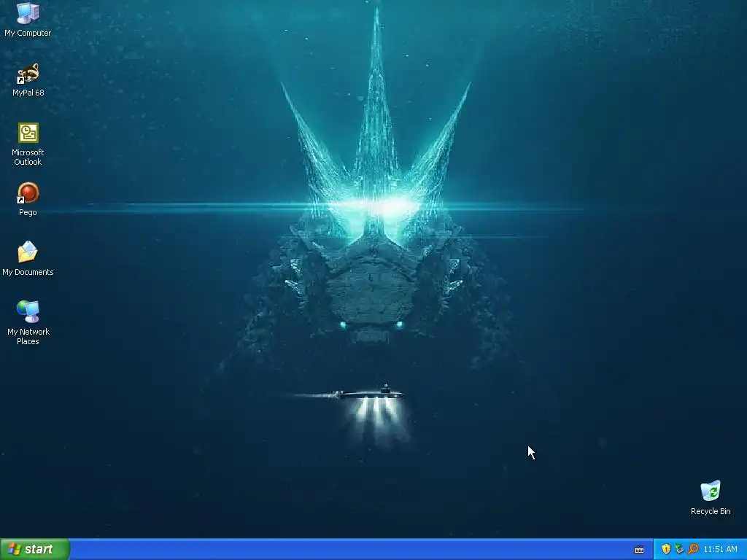Screen dimensions: 747x560
Task: Select the My Network Places icon
Action: pos(28,323)
